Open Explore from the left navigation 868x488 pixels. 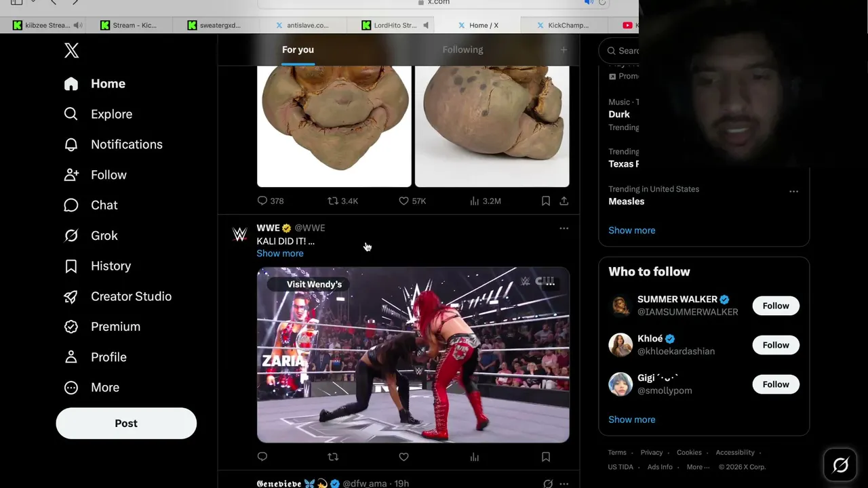(x=98, y=114)
